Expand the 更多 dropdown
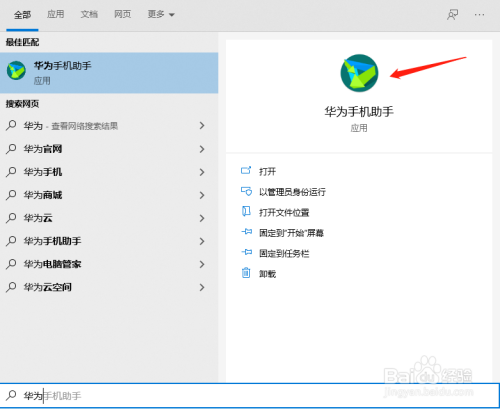Image resolution: width=500 pixels, height=409 pixels. pyautogui.click(x=161, y=14)
